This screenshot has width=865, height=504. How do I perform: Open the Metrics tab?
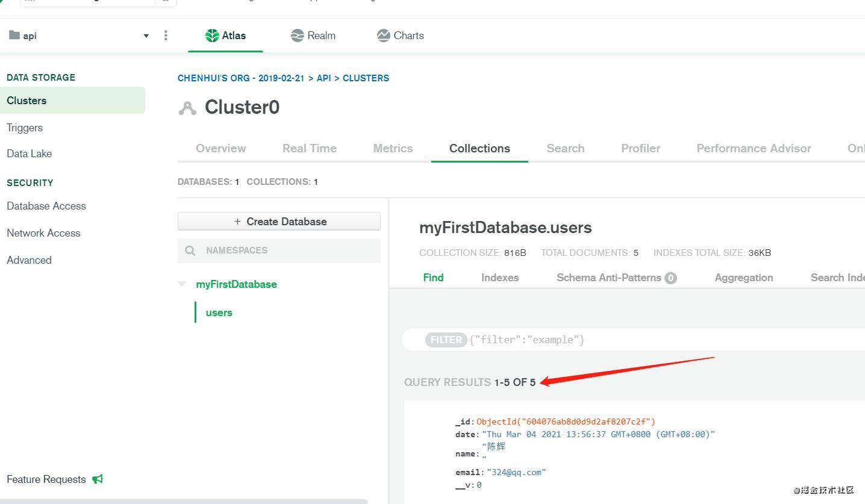393,148
